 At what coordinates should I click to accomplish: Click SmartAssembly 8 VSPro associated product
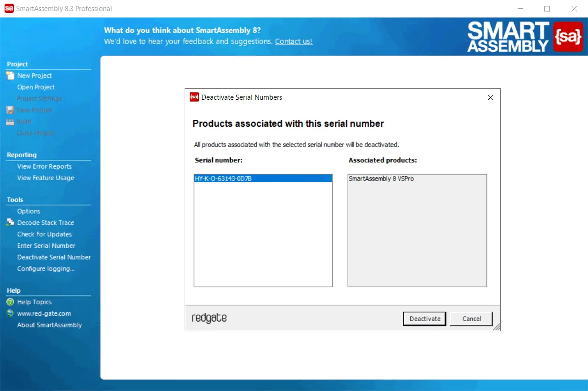(381, 179)
